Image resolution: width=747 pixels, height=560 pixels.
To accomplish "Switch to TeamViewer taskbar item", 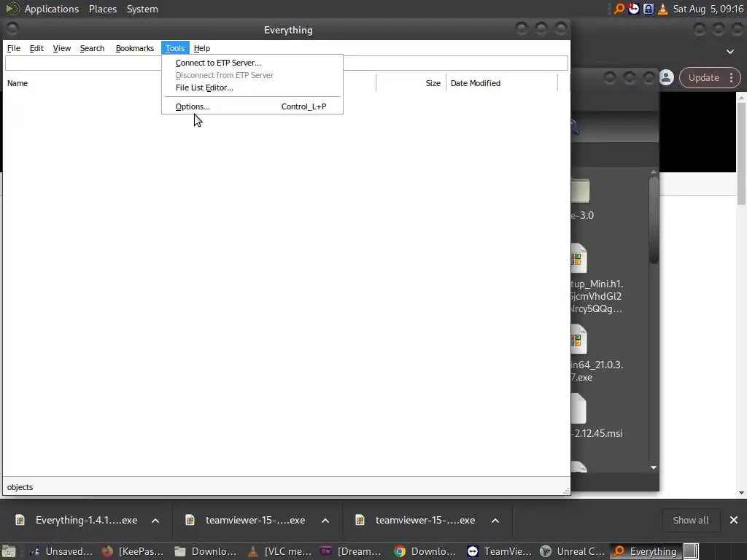I will click(x=499, y=551).
